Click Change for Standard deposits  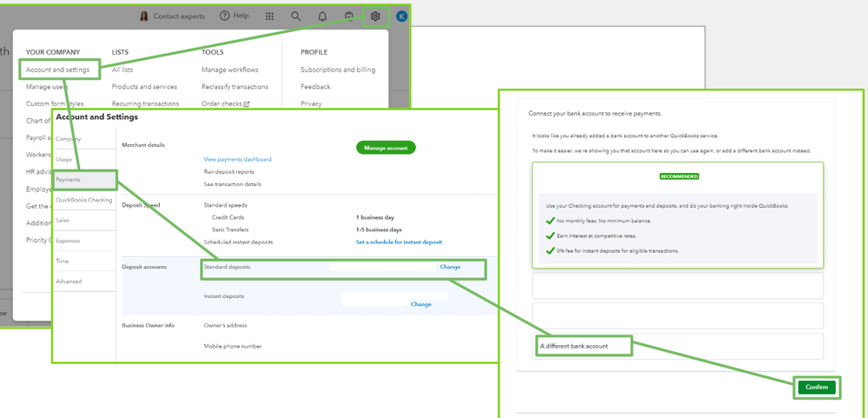pyautogui.click(x=450, y=267)
